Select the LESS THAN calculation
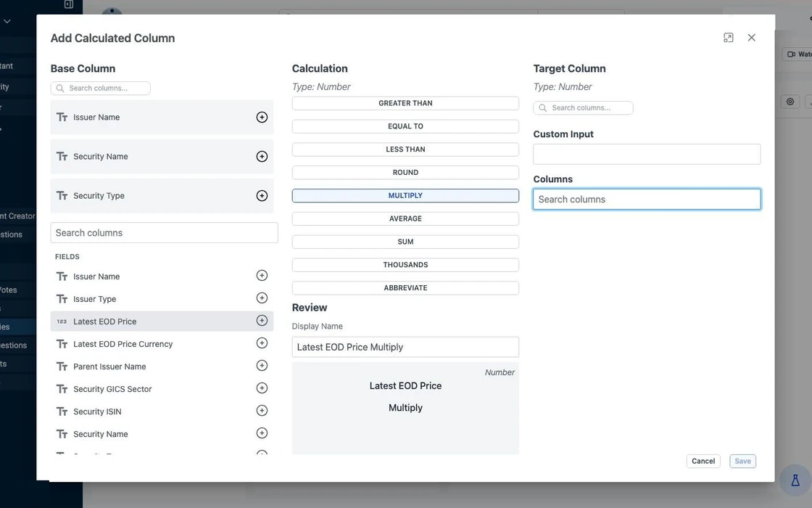This screenshot has width=812, height=508. 405,149
